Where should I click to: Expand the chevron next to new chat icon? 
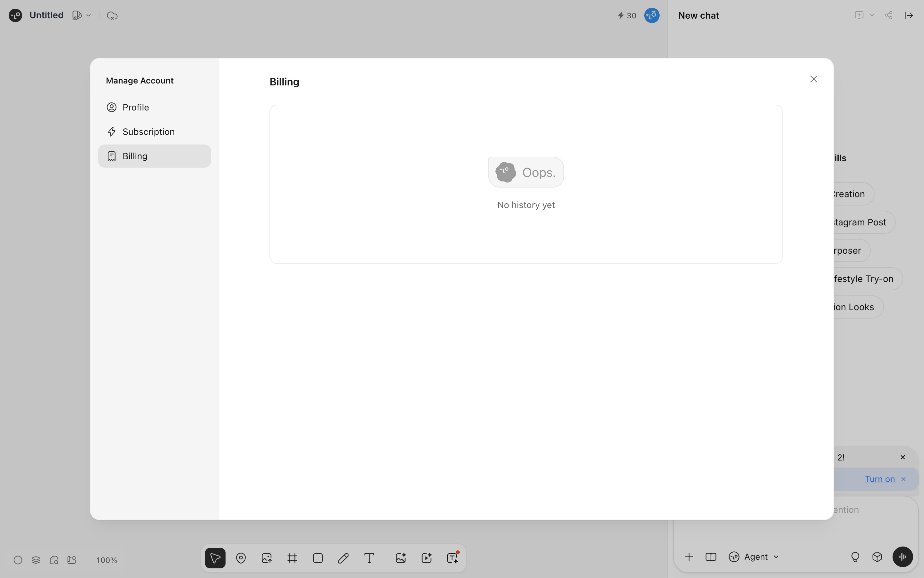(x=872, y=15)
